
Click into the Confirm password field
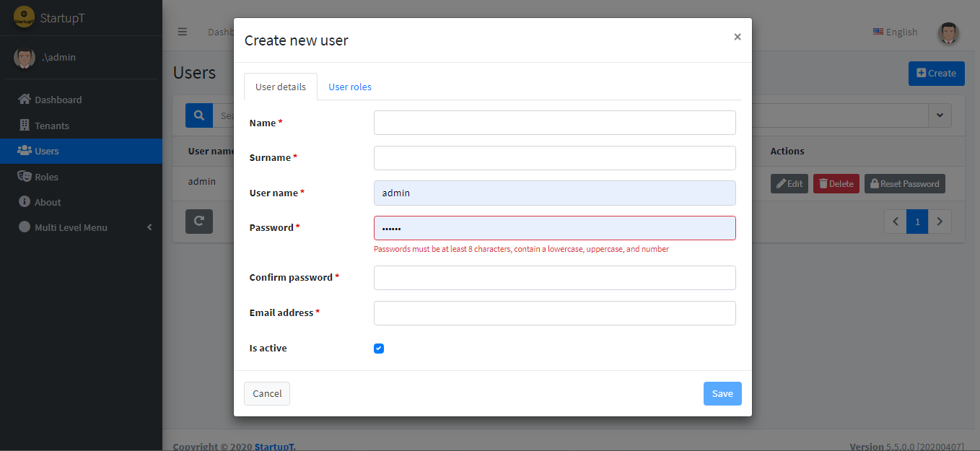pos(554,278)
